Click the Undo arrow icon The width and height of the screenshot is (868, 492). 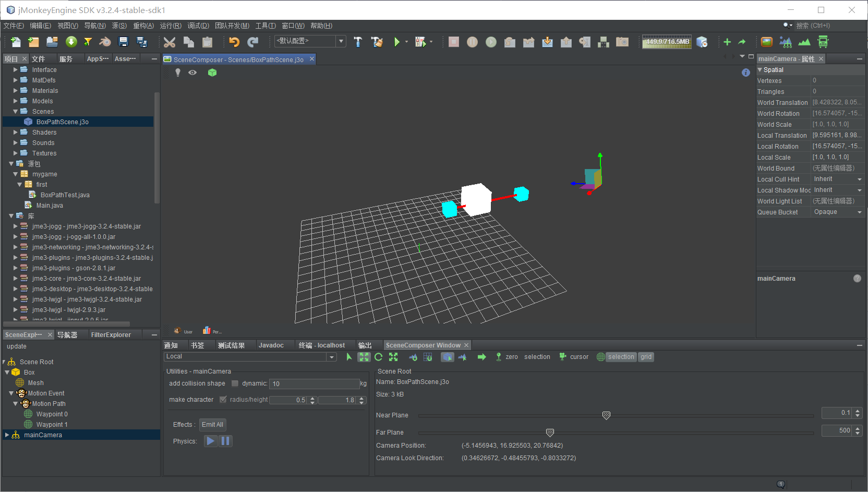pyautogui.click(x=234, y=42)
